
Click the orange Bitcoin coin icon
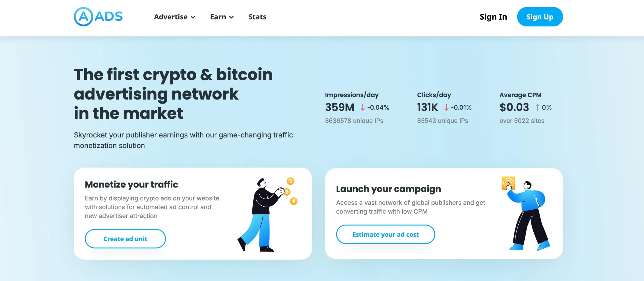287,192
